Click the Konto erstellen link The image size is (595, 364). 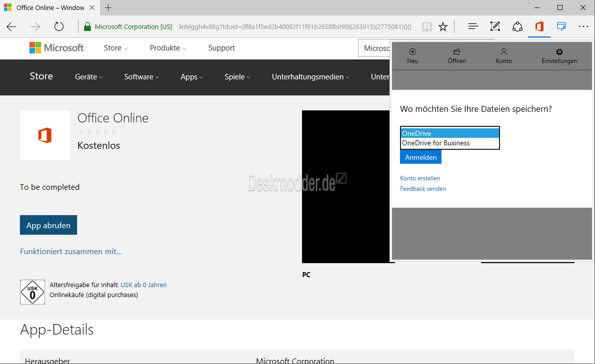[x=419, y=178]
